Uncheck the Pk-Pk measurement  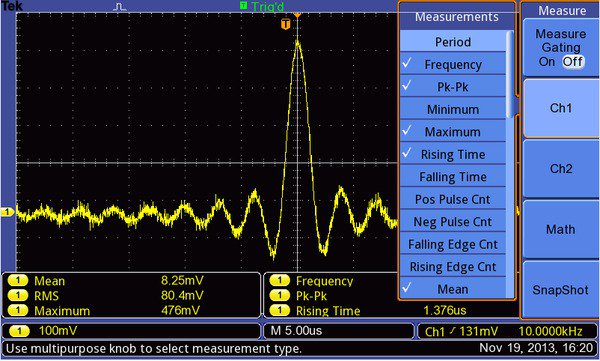[453, 87]
